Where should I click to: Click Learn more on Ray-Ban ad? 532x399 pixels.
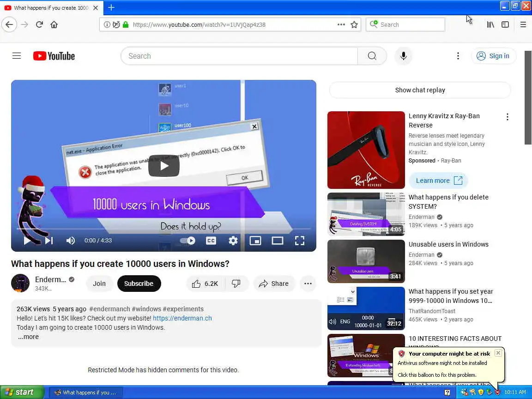point(439,181)
